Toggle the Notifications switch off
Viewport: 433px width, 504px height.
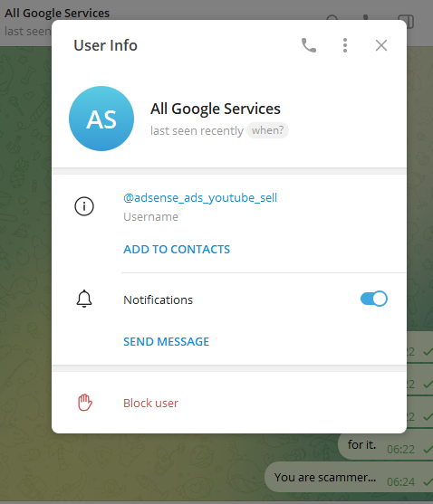pos(374,299)
